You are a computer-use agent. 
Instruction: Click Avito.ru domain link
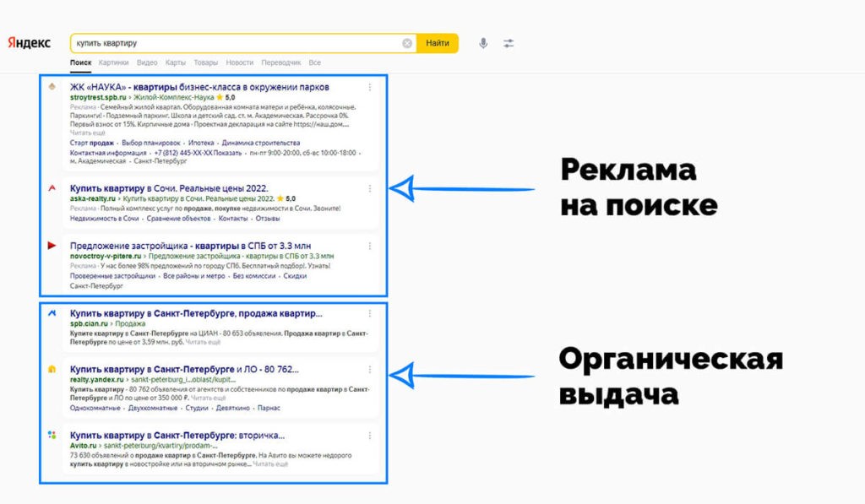pyautogui.click(x=84, y=446)
